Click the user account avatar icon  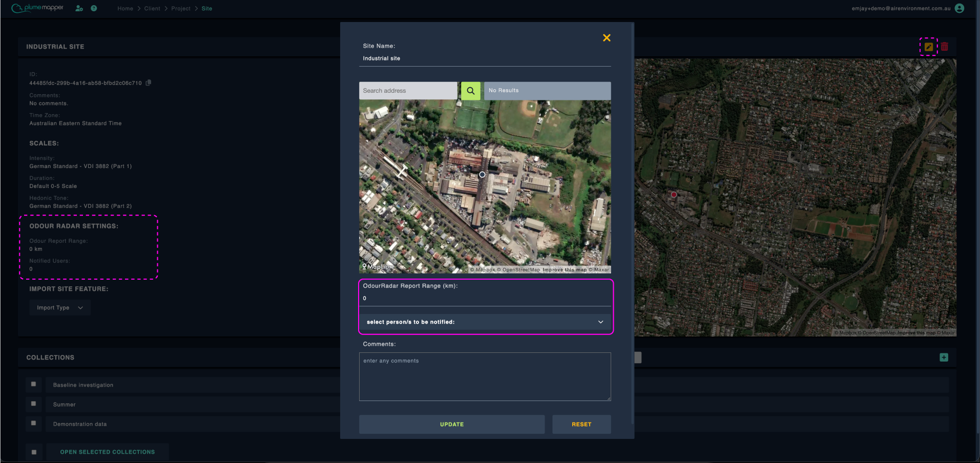click(x=960, y=8)
